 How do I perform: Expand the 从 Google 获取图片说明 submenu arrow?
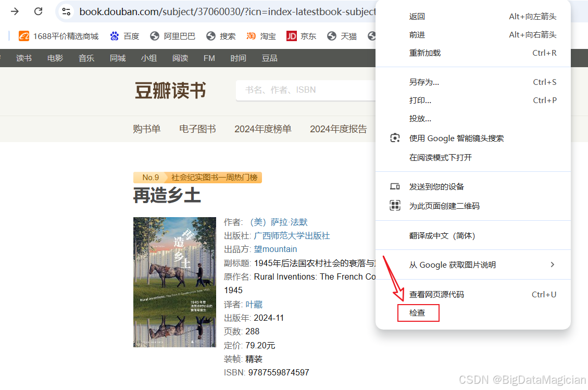553,265
